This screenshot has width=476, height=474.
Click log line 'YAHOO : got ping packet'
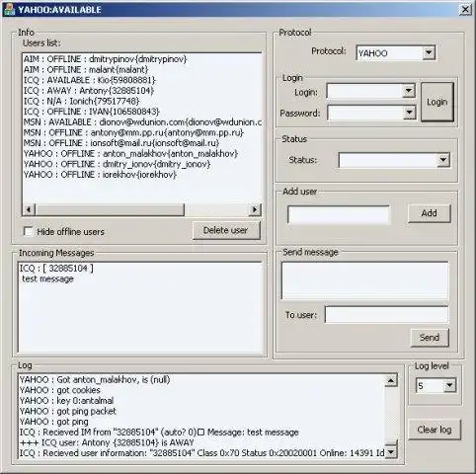pos(68,411)
